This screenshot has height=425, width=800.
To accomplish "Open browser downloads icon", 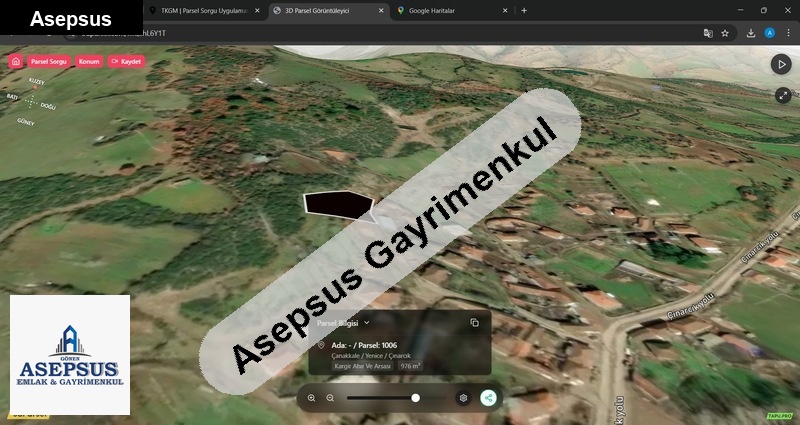I will (x=751, y=33).
